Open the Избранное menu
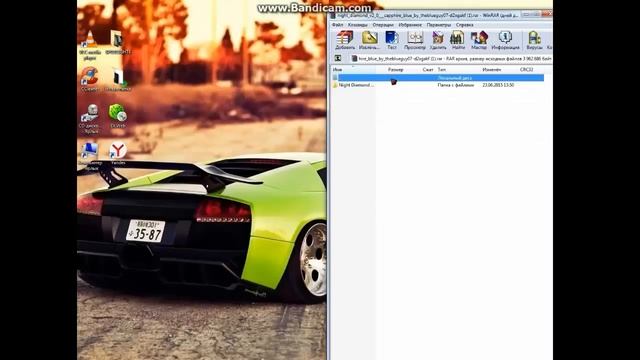Image resolution: width=640 pixels, height=360 pixels. [x=410, y=25]
